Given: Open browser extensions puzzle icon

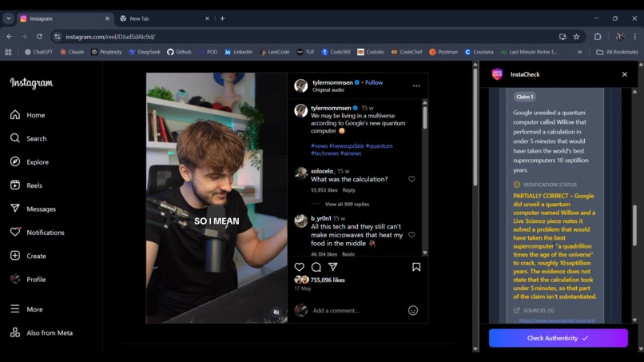Looking at the screenshot, I should click(598, 37).
